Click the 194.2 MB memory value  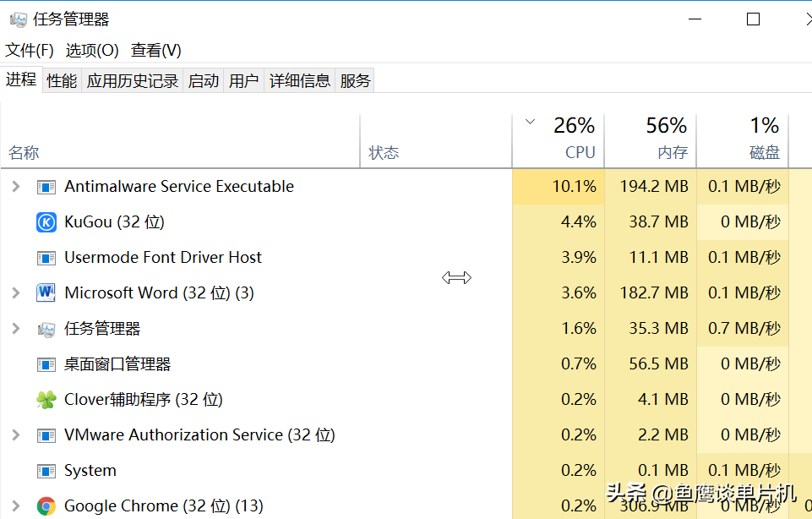[x=654, y=187]
